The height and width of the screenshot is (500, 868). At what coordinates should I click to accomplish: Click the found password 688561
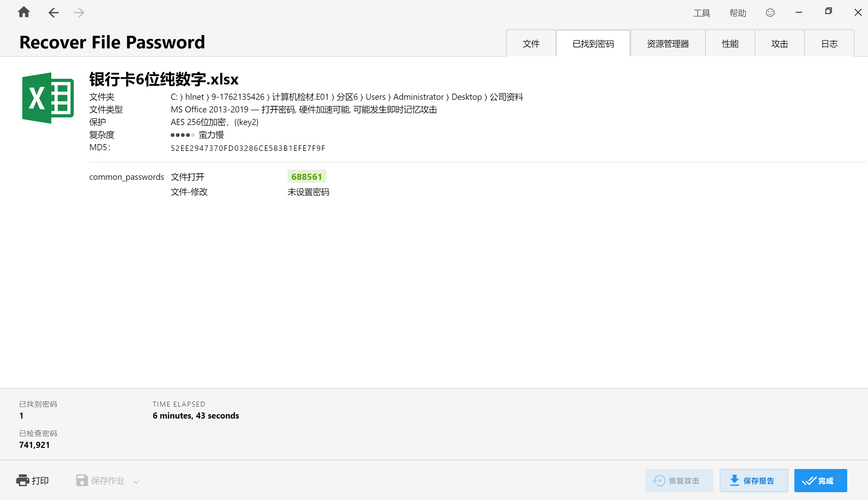(x=306, y=176)
